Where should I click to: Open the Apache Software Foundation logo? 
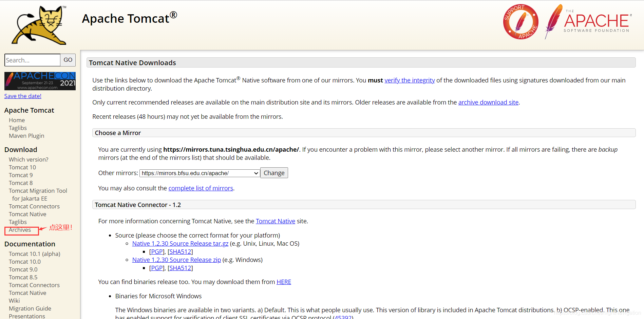point(588,22)
